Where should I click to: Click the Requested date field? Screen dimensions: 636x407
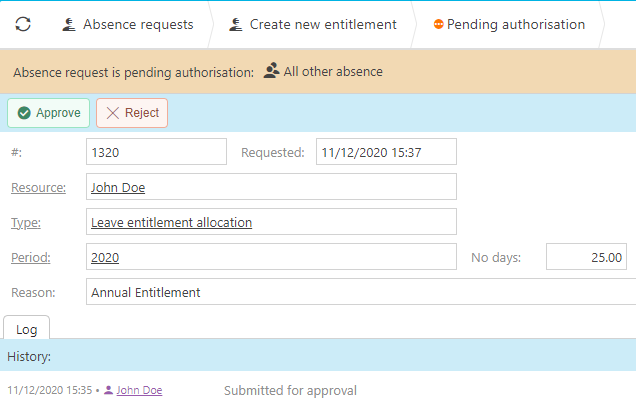[386, 152]
